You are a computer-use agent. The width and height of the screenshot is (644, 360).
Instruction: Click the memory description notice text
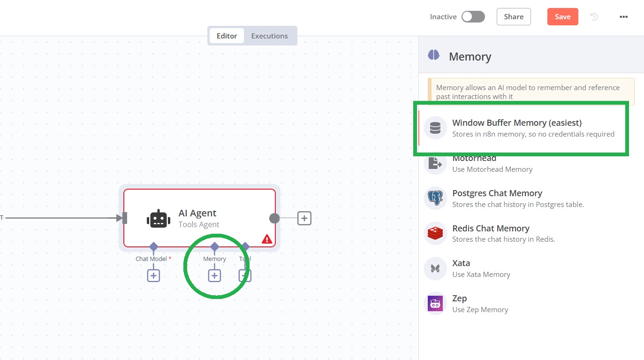(x=528, y=92)
